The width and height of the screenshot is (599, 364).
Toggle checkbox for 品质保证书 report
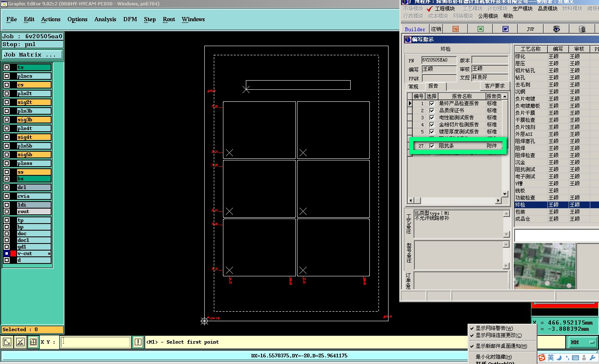[x=432, y=111]
